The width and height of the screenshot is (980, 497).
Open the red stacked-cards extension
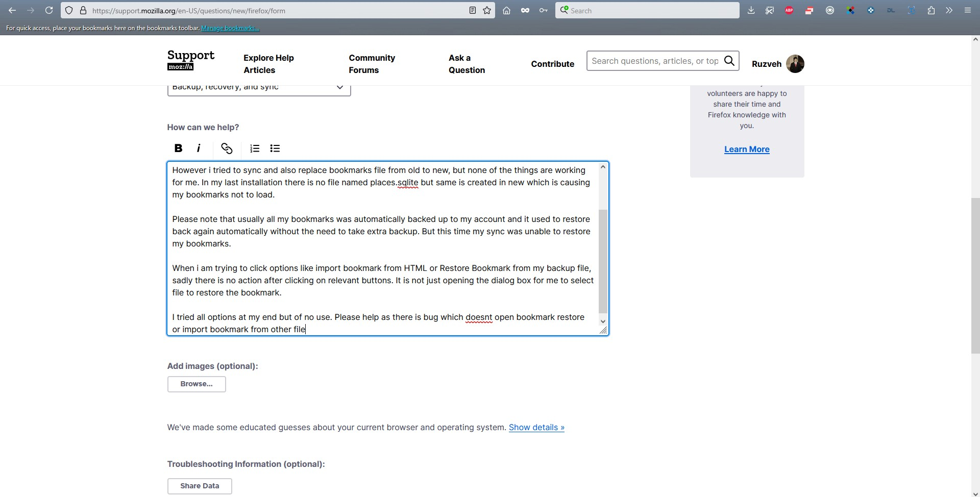click(x=809, y=10)
